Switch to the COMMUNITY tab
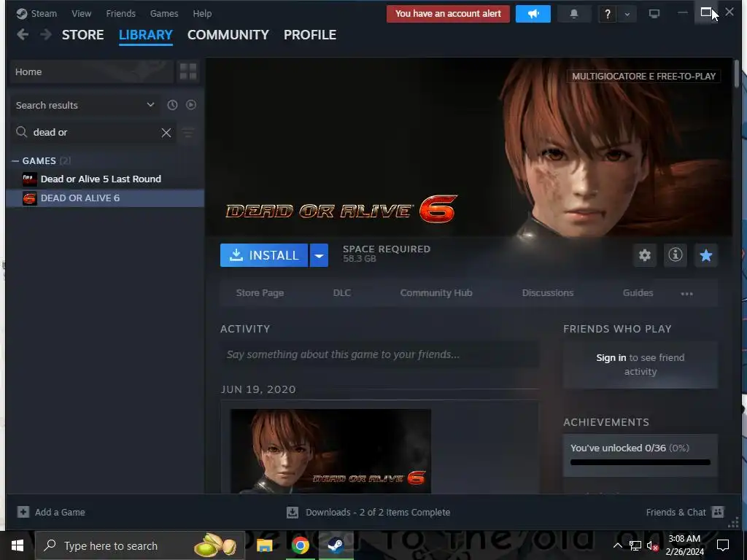 tap(228, 35)
